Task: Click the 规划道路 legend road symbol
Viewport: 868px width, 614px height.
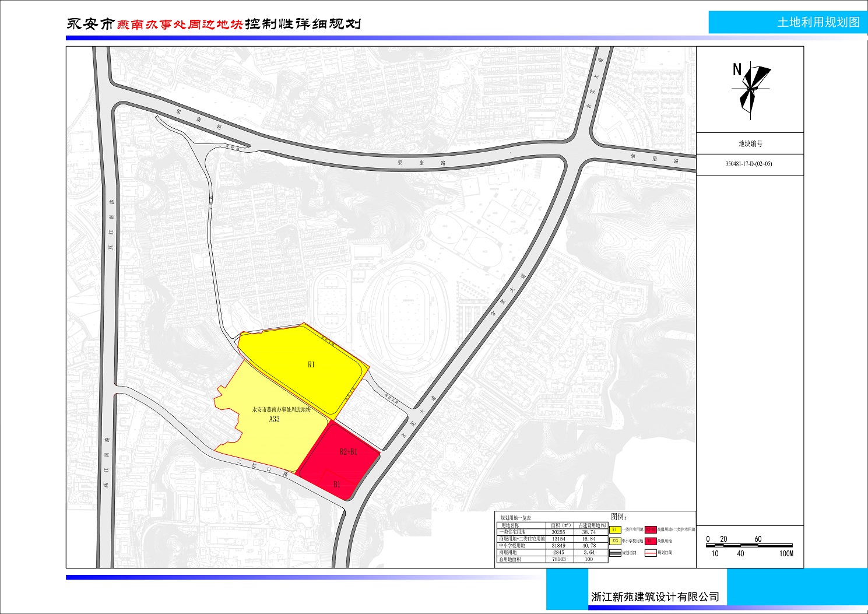Action: [x=615, y=552]
